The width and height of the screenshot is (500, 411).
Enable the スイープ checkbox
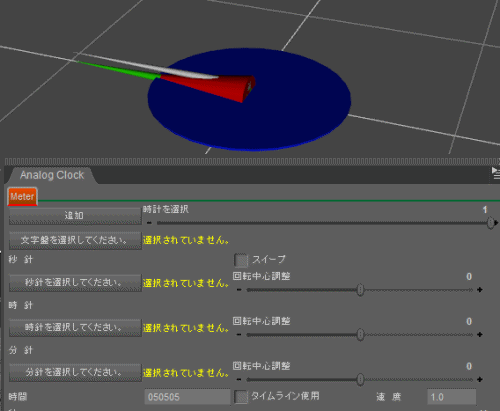click(x=241, y=260)
